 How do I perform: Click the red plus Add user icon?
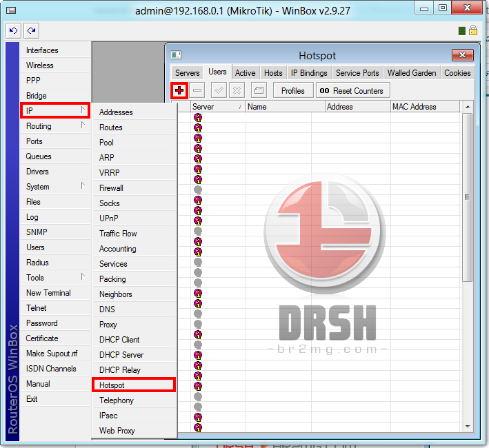point(179,91)
